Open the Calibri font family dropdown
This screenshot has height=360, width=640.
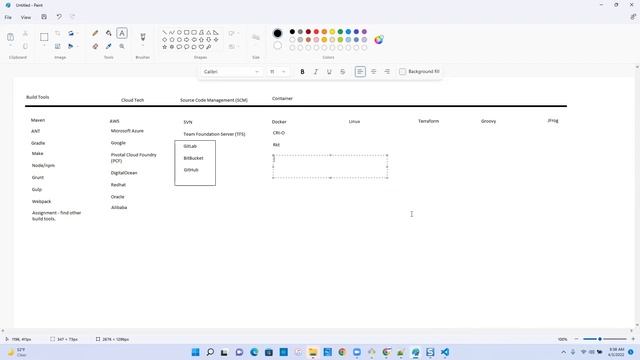pos(231,71)
